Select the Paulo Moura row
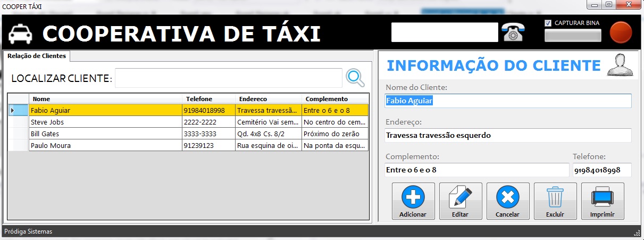The width and height of the screenshot is (644, 240). point(188,145)
